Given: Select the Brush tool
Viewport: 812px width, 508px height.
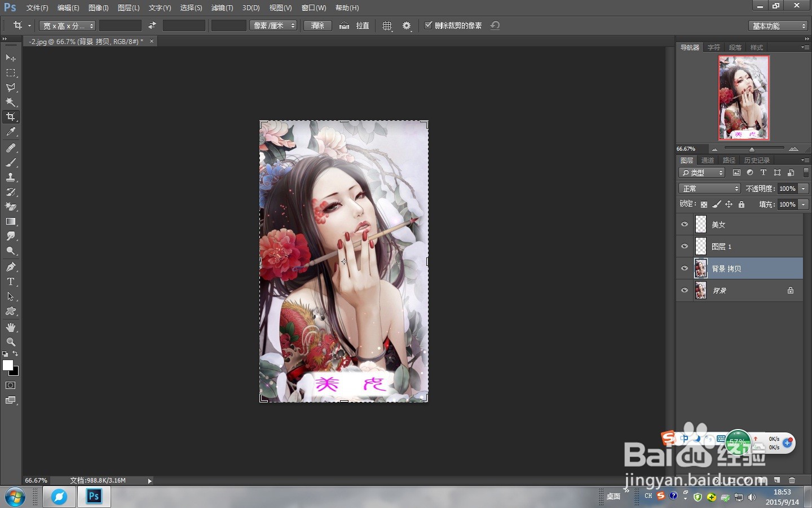Looking at the screenshot, I should point(10,162).
